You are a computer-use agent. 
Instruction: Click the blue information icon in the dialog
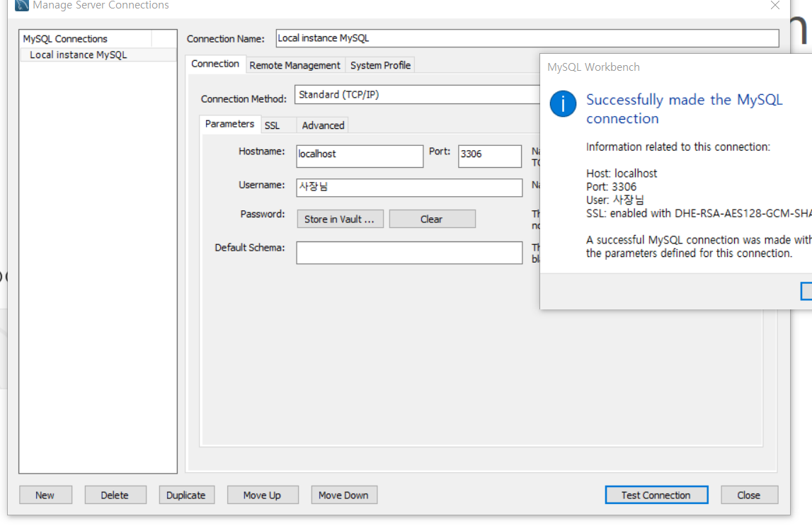563,103
